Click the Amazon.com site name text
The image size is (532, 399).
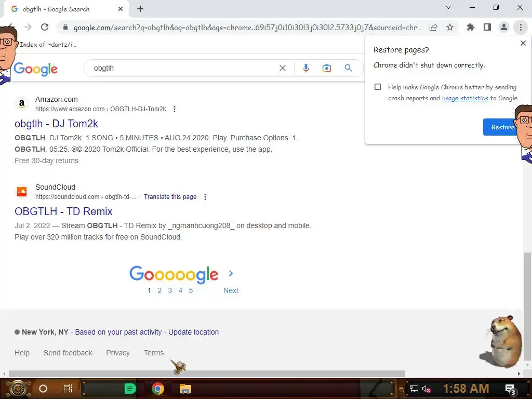(56, 99)
